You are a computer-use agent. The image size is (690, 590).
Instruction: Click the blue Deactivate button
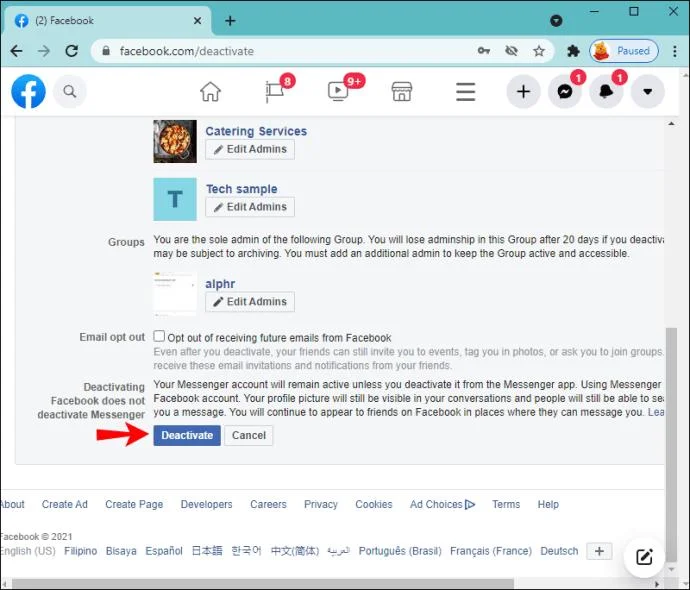[x=187, y=435]
